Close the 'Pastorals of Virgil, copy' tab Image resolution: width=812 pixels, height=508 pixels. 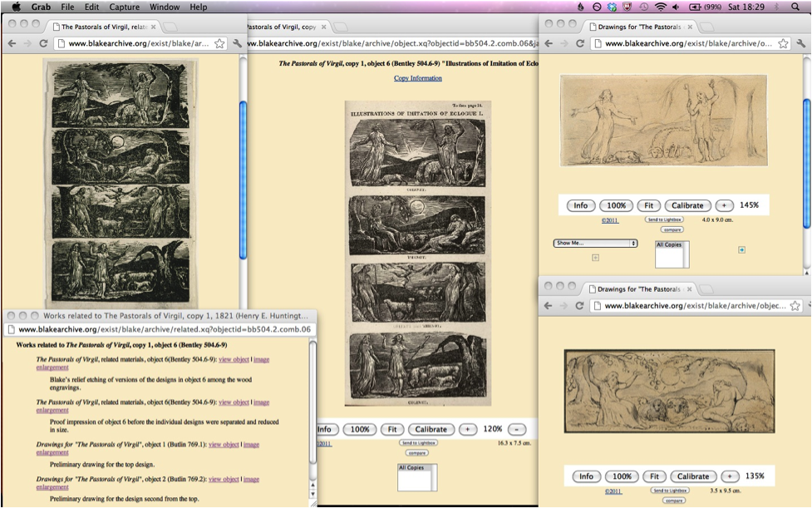[x=323, y=27]
